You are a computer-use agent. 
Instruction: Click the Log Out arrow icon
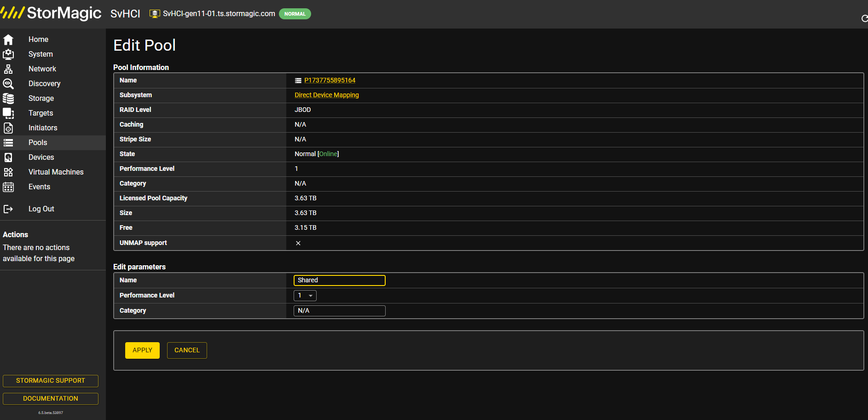coord(8,209)
